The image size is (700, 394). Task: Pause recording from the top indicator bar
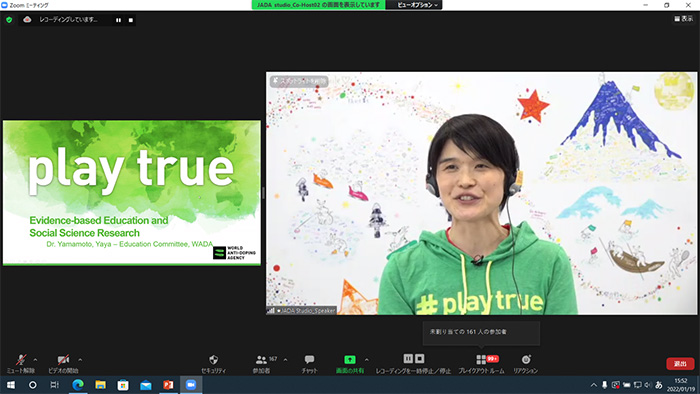[x=118, y=20]
